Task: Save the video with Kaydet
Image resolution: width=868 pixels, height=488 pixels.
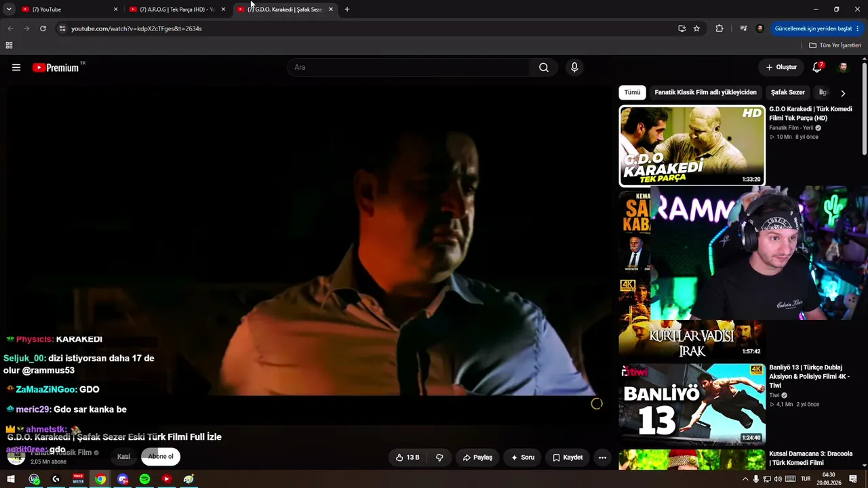Action: tap(568, 457)
